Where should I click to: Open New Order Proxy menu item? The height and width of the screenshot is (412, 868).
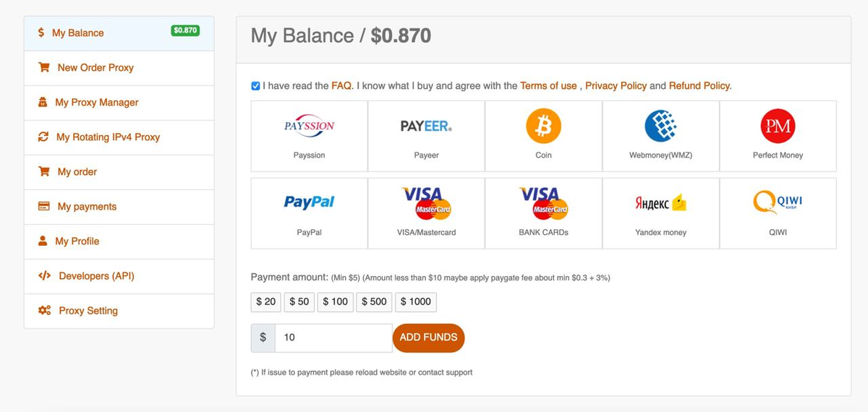(x=119, y=68)
